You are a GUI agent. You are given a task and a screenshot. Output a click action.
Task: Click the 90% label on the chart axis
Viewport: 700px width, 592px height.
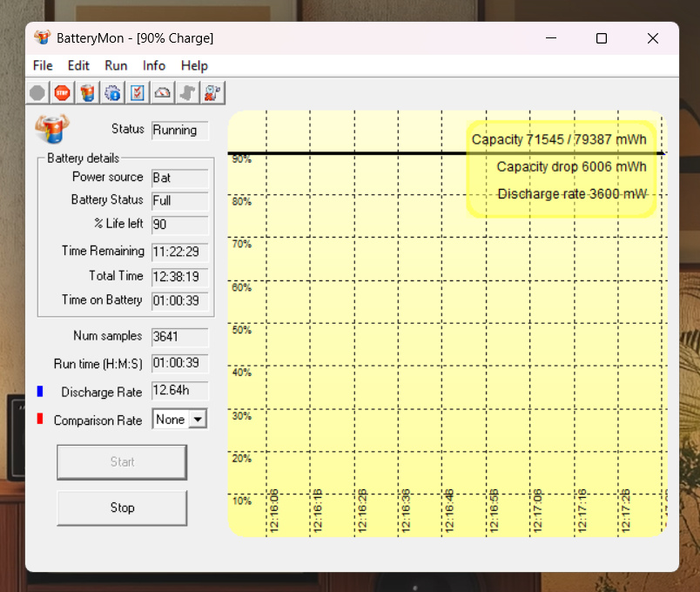click(241, 159)
